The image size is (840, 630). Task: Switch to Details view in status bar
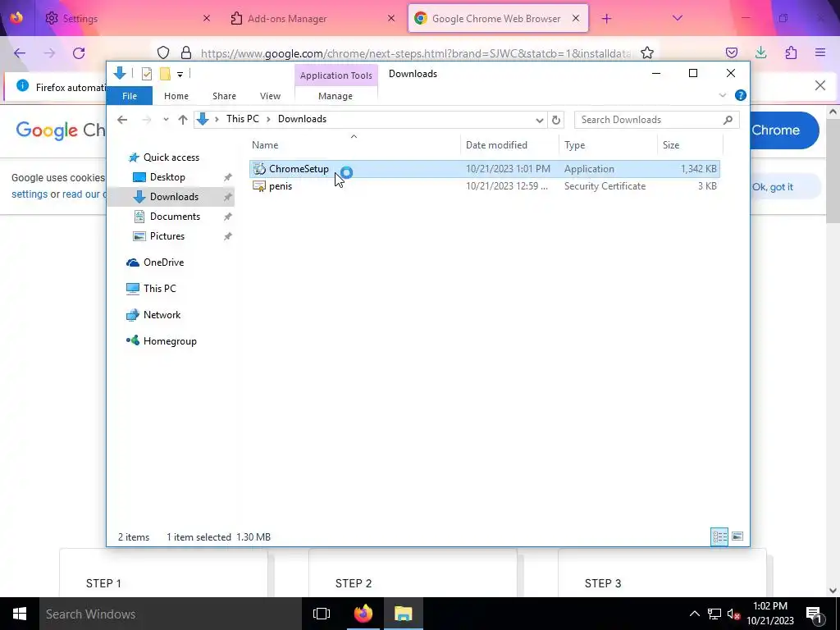coord(719,536)
